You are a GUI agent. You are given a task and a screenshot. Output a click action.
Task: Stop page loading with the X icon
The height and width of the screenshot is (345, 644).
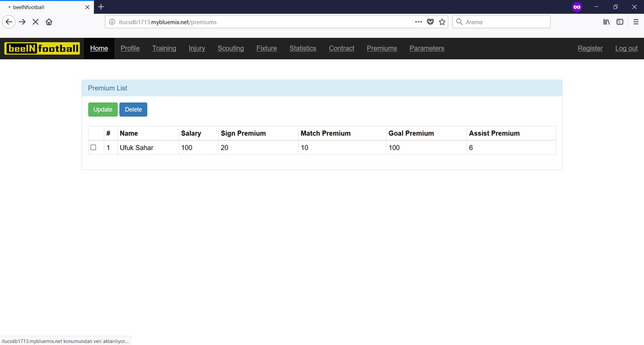pos(36,22)
